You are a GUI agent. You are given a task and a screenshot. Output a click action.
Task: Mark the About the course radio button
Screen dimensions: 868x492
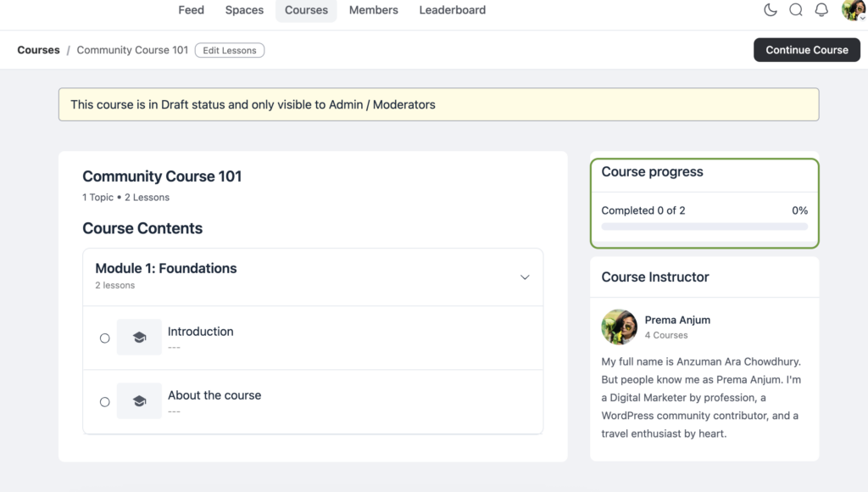(104, 401)
